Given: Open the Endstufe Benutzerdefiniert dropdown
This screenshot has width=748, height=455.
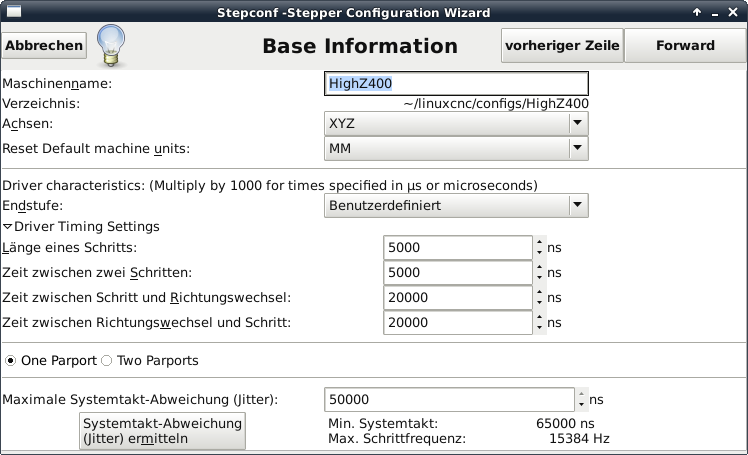Looking at the screenshot, I should point(456,205).
